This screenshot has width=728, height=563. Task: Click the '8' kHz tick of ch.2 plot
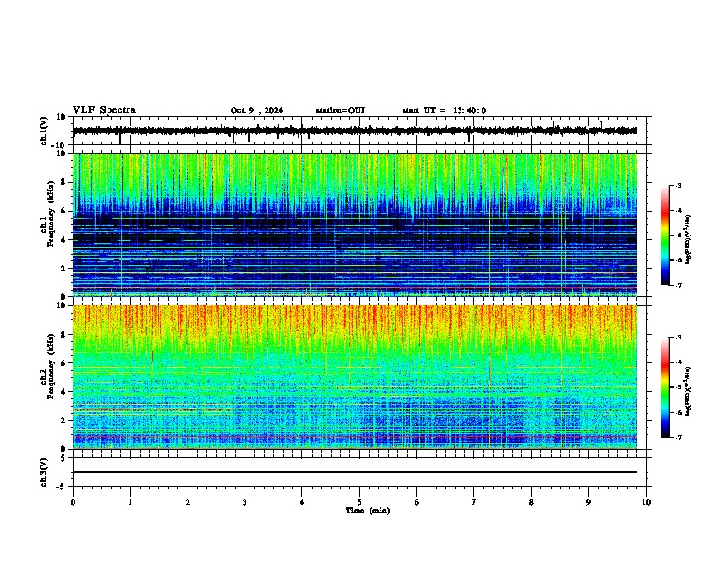65,335
